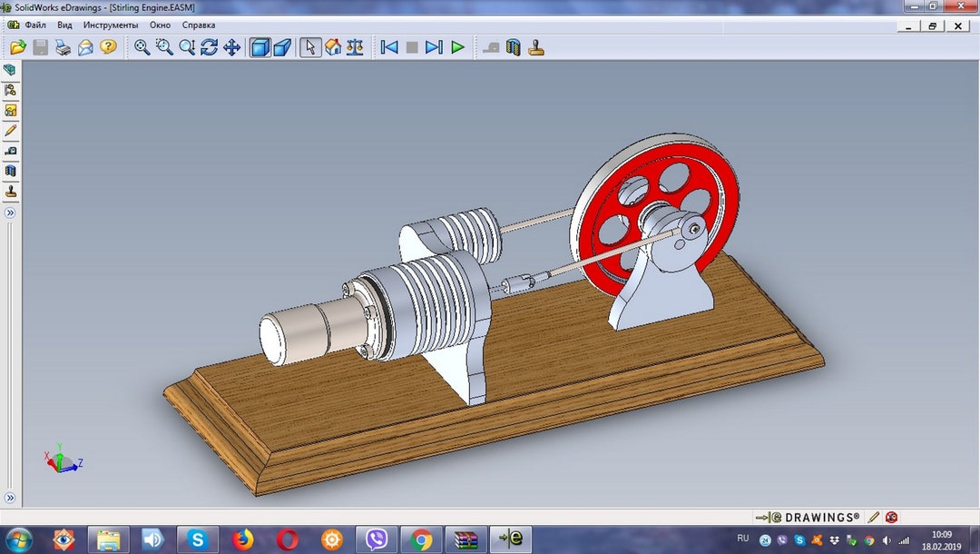Expand left sidebar with top chevron
The width and height of the screenshot is (980, 554).
tap(10, 213)
